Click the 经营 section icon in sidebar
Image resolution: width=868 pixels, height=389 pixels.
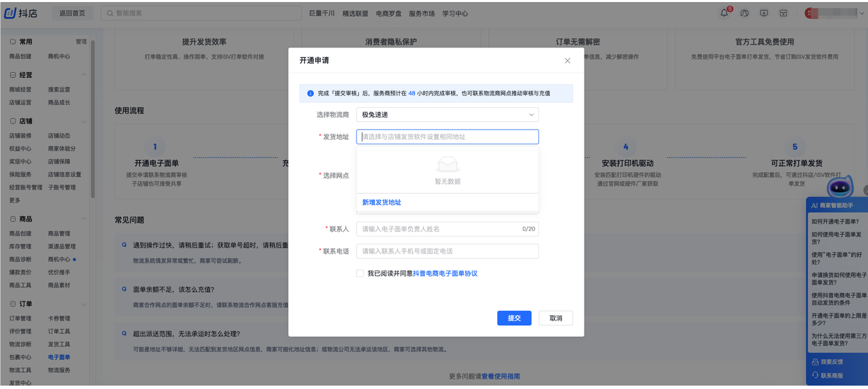[13, 75]
